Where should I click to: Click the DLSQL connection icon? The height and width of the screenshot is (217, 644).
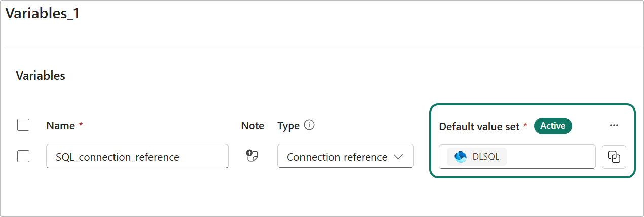coord(460,157)
